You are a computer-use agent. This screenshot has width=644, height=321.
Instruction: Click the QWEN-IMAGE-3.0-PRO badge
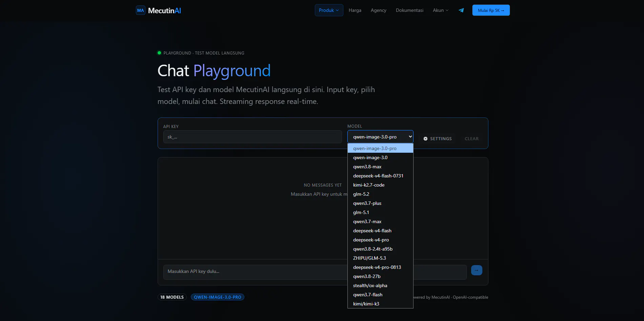[x=218, y=297]
